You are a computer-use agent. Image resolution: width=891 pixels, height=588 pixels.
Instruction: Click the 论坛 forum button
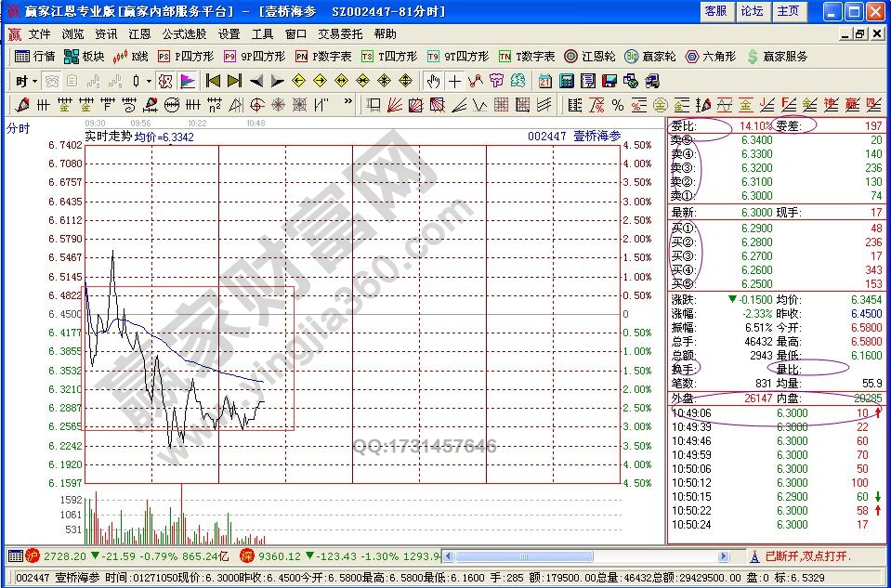tap(752, 11)
